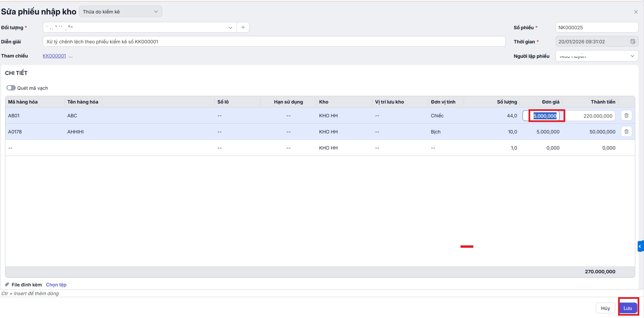Close the Sửa phiếu nhập kho dialog

pos(636,12)
